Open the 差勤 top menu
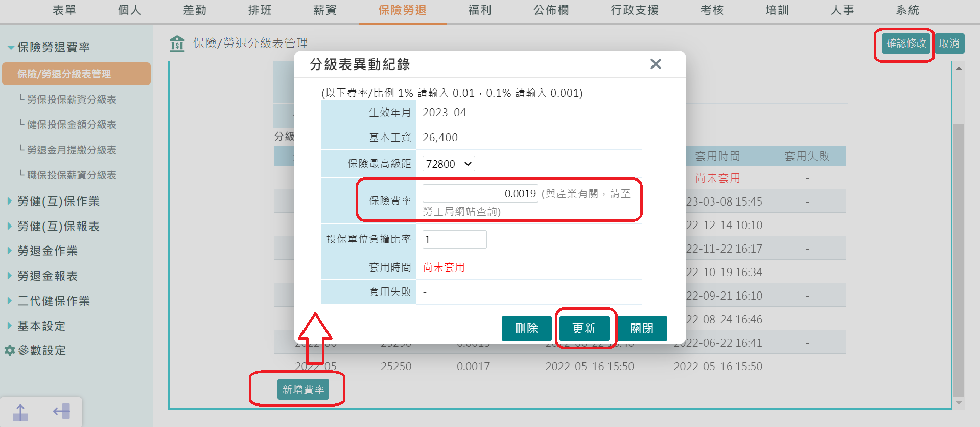The height and width of the screenshot is (427, 980). tap(195, 10)
